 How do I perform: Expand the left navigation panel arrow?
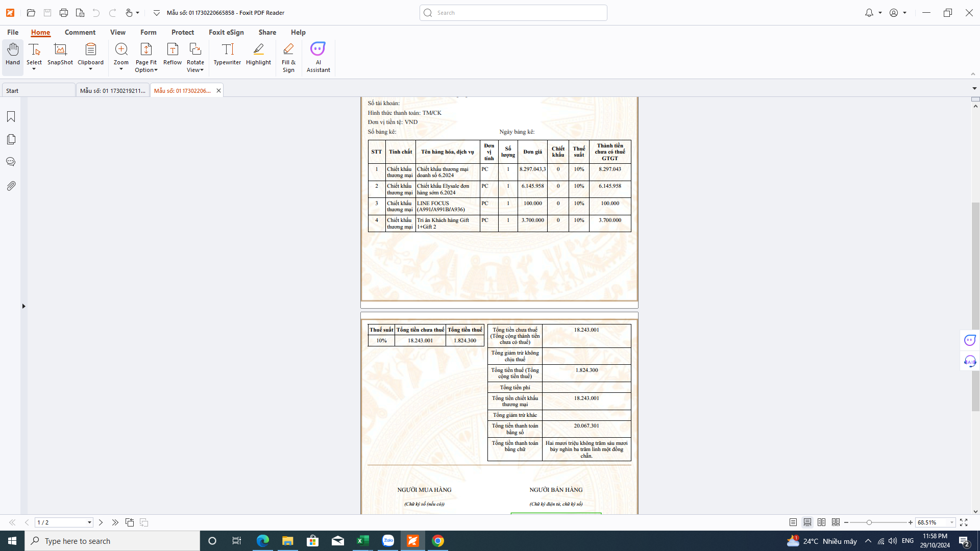[23, 306]
